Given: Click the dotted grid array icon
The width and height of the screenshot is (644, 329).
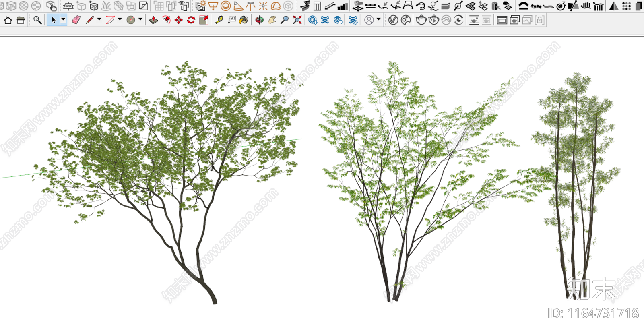Looking at the screenshot, I should click(x=626, y=6).
